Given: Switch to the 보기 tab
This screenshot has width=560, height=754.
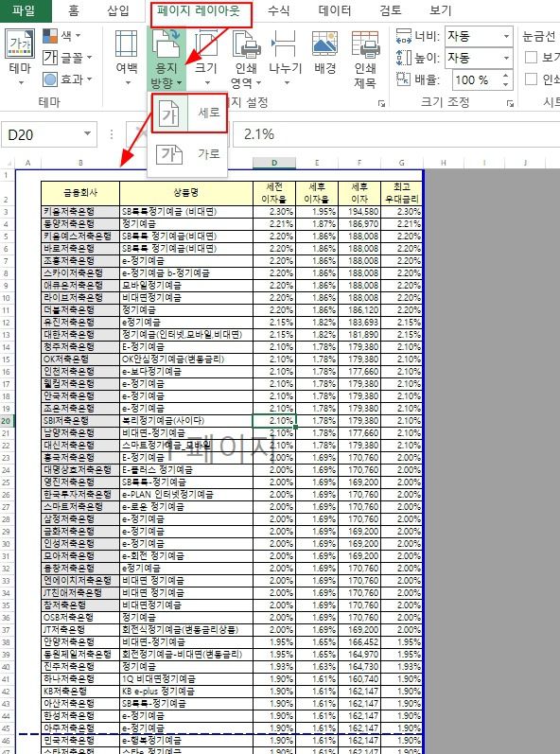Looking at the screenshot, I should (440, 10).
